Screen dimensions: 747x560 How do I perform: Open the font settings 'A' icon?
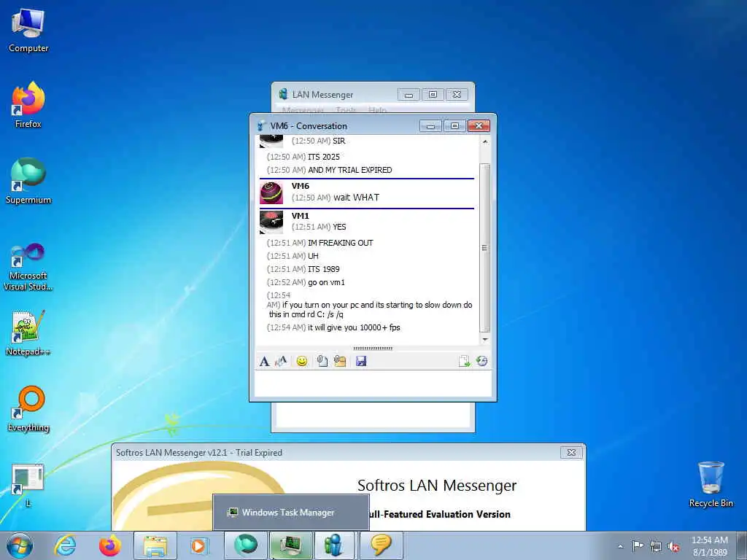[x=264, y=361]
